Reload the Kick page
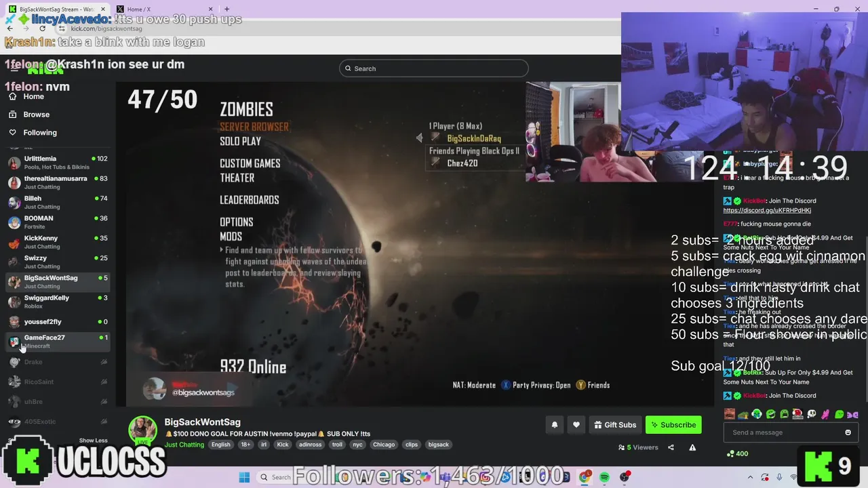 tap(42, 28)
